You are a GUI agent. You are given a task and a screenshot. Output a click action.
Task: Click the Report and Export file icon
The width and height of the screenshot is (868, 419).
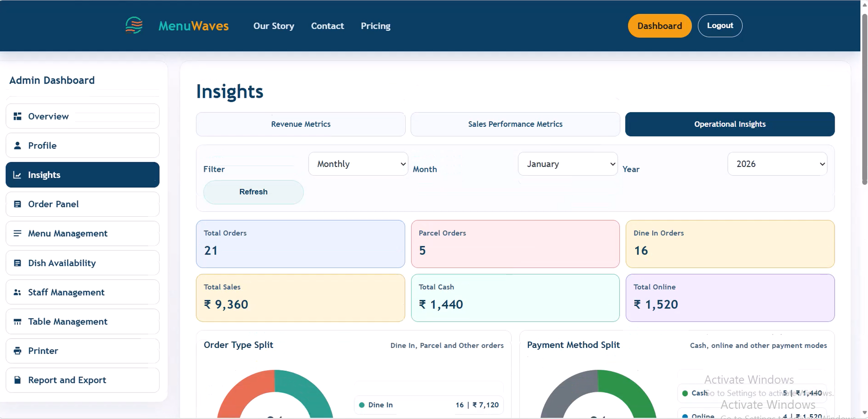click(17, 380)
